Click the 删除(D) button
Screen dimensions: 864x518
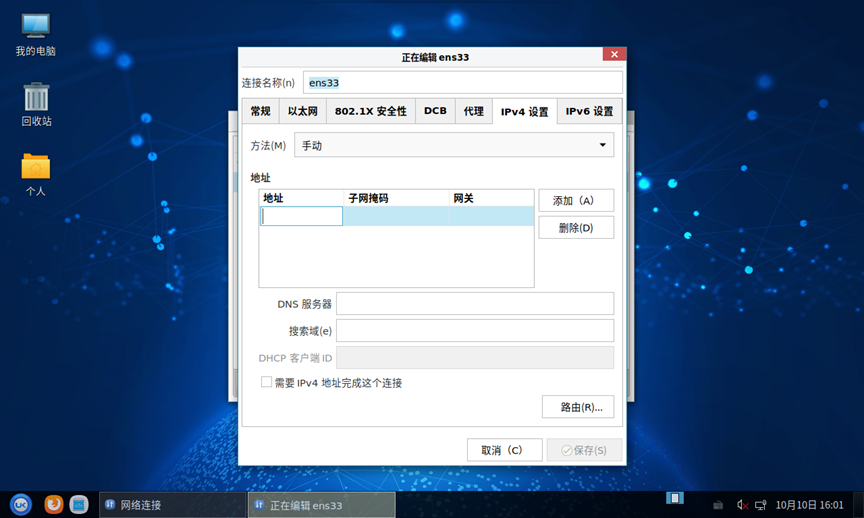575,228
